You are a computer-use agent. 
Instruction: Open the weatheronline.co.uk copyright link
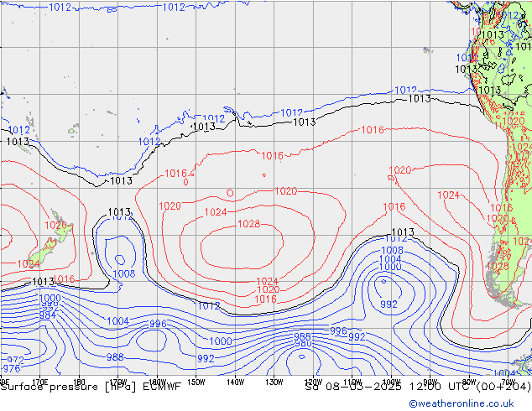[x=461, y=403]
